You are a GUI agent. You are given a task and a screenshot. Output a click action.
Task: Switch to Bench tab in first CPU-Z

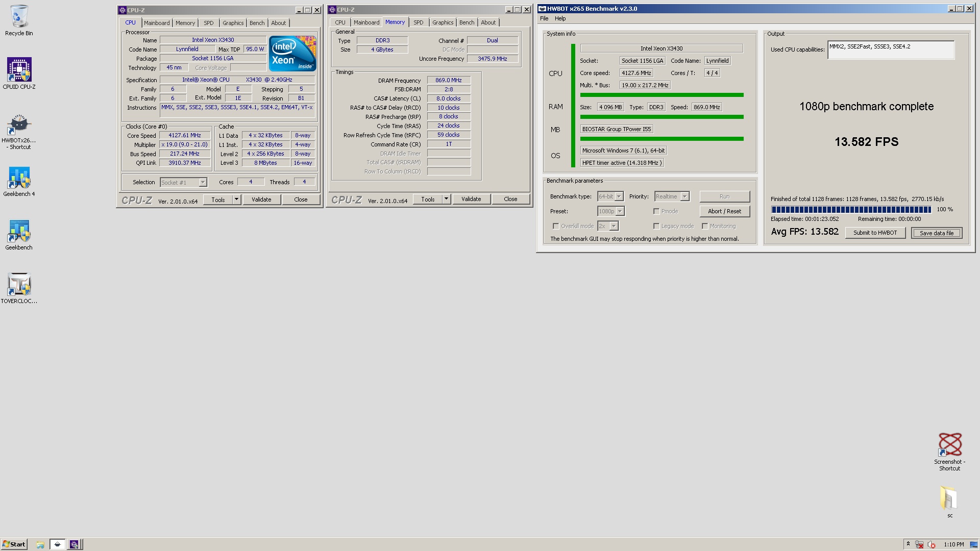[257, 23]
